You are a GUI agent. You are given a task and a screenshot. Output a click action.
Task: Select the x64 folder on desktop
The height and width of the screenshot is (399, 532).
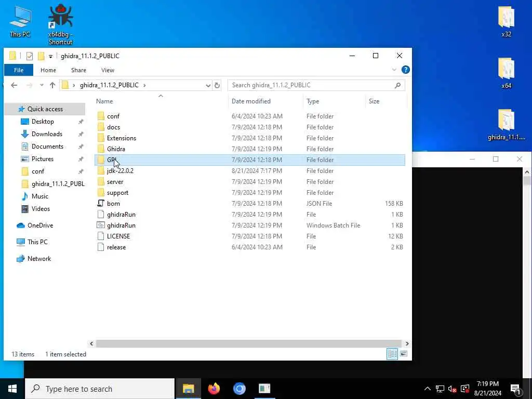click(506, 73)
